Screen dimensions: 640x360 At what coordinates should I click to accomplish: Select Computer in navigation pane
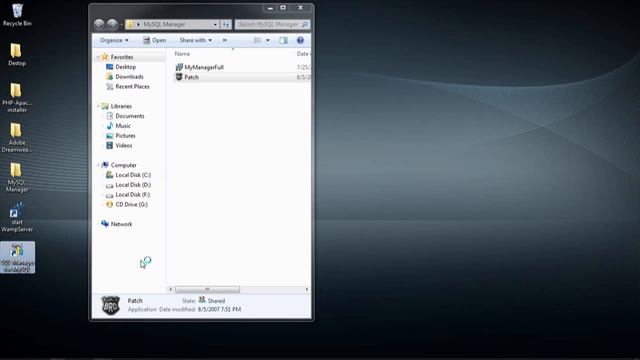pos(123,165)
